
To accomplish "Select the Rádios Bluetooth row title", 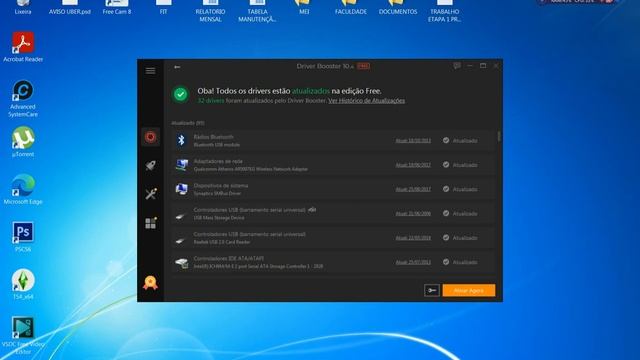I will click(213, 137).
